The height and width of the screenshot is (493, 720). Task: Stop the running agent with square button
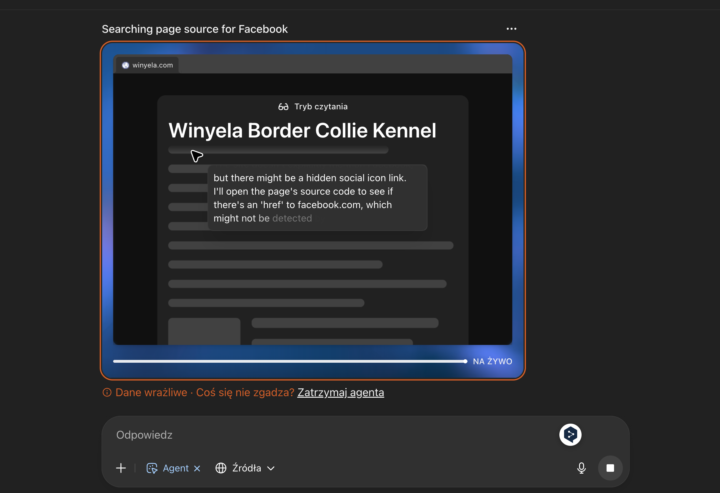tap(610, 468)
